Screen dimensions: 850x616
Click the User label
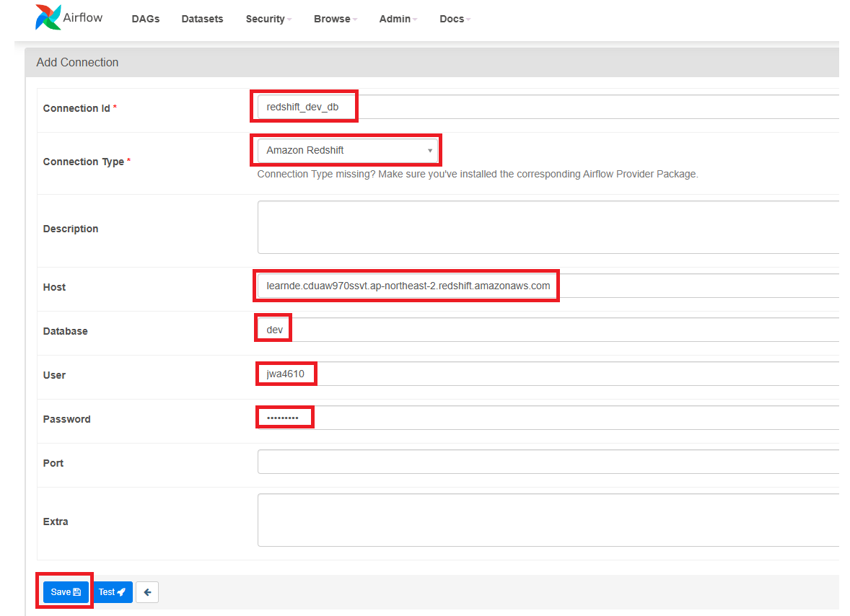(54, 375)
